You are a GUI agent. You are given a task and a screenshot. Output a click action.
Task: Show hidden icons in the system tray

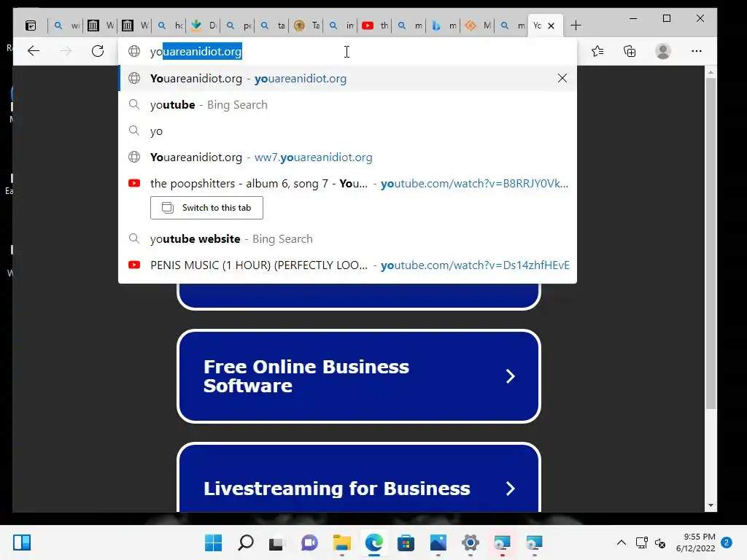[x=622, y=542]
